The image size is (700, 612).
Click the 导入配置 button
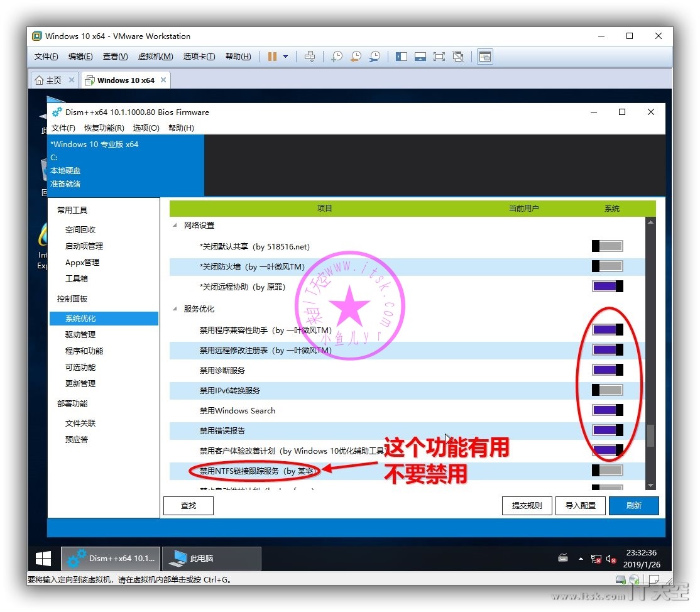click(581, 506)
